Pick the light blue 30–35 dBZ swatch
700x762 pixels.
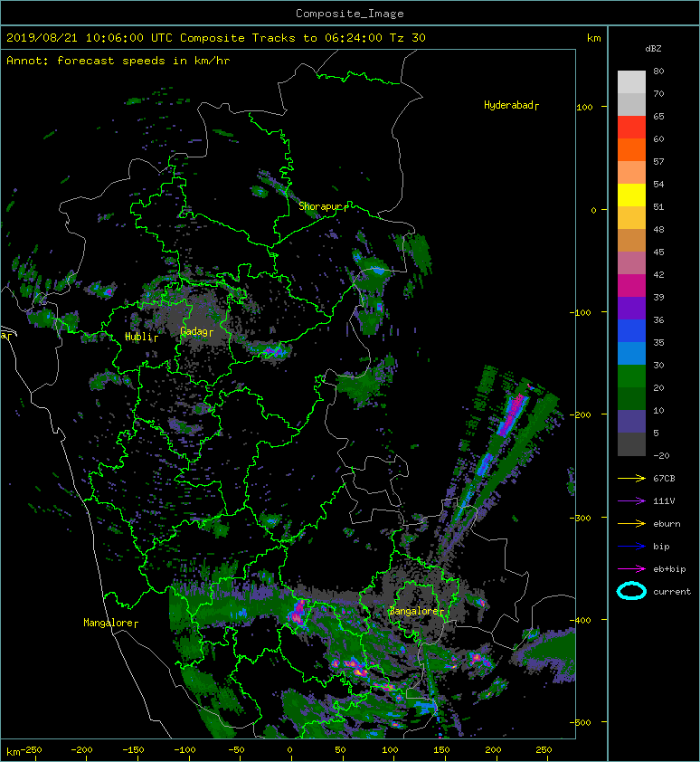pos(631,354)
